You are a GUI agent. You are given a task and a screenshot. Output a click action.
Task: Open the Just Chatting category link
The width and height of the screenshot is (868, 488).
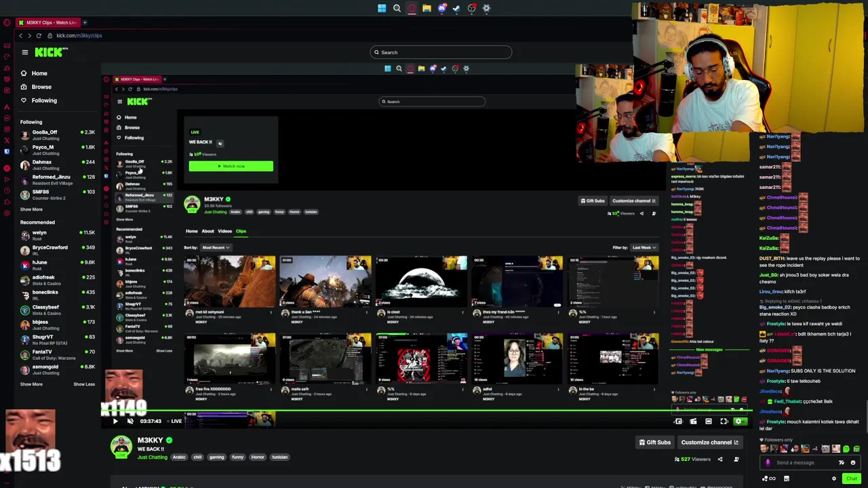point(152,457)
